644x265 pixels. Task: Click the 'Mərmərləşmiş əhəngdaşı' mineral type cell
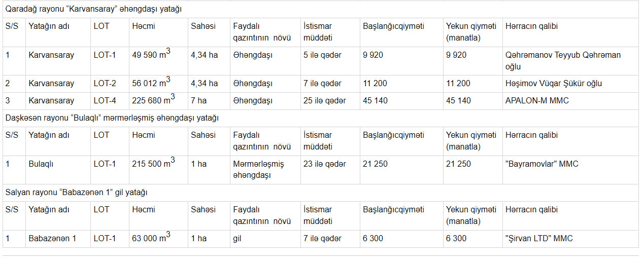pyautogui.click(x=258, y=169)
